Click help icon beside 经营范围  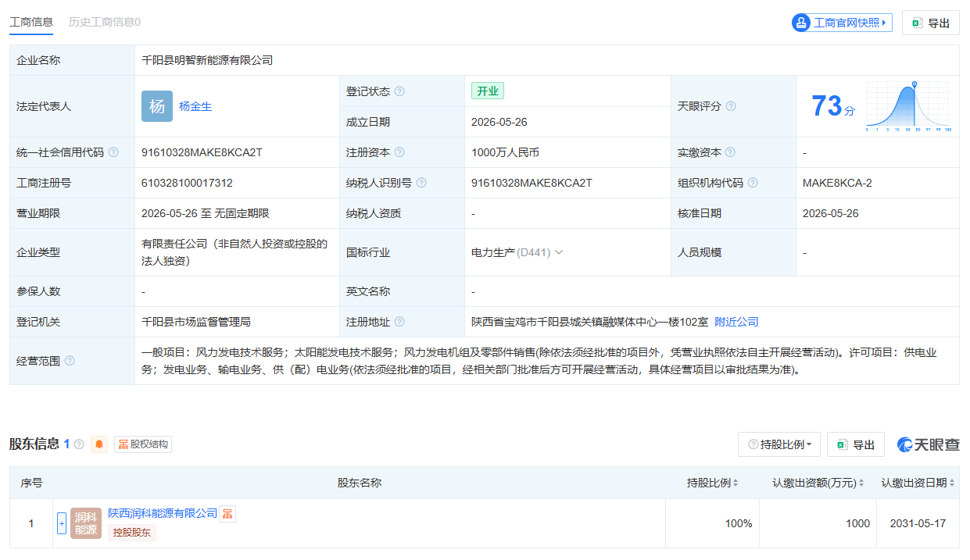coord(70,361)
